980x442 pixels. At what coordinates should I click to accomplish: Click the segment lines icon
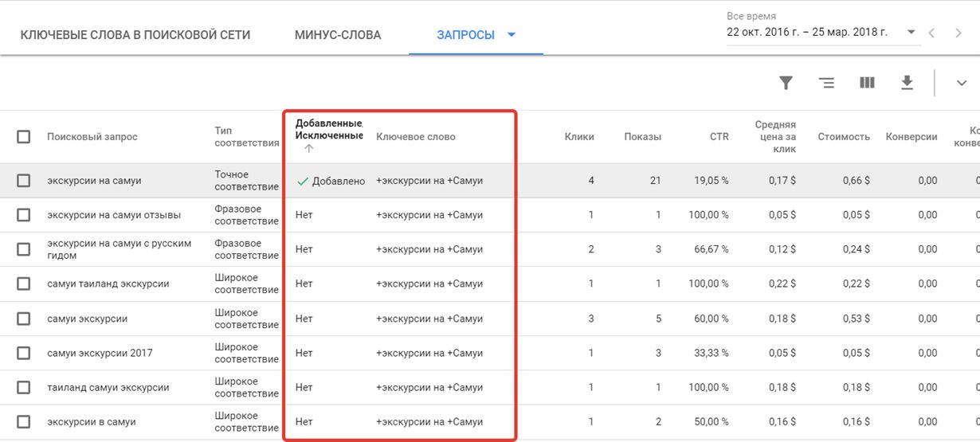[x=826, y=83]
